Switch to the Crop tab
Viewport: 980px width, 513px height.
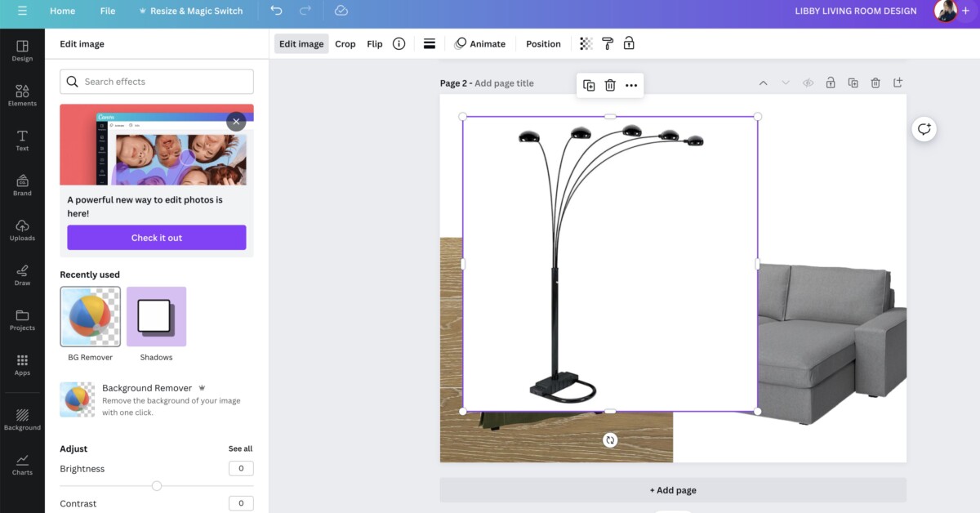pyautogui.click(x=345, y=43)
